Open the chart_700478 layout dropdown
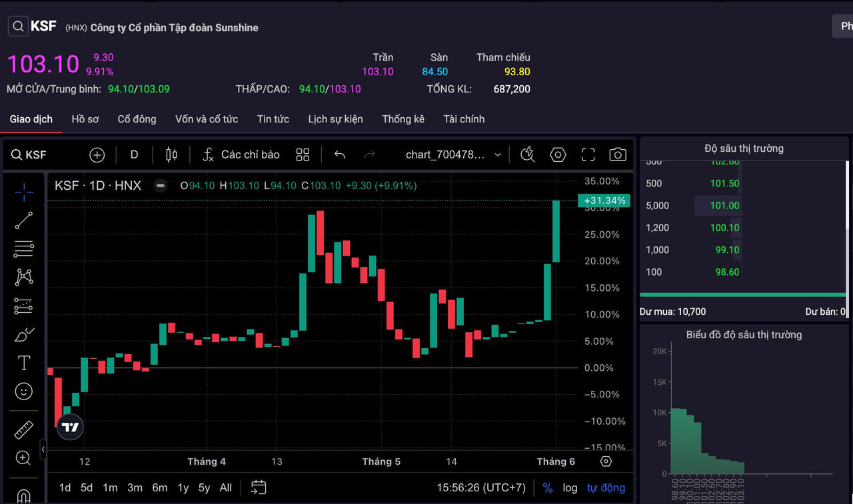Image resolution: width=853 pixels, height=504 pixels. pos(453,154)
